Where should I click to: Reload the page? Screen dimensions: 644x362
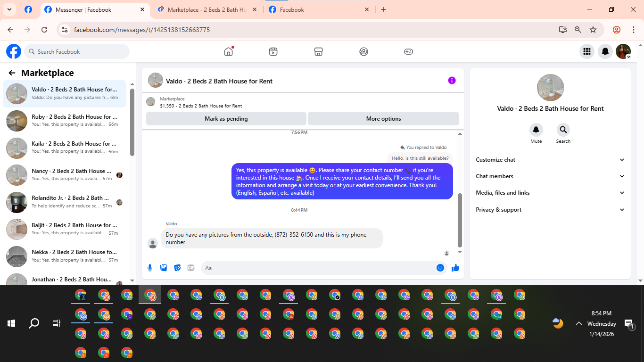[44, 30]
